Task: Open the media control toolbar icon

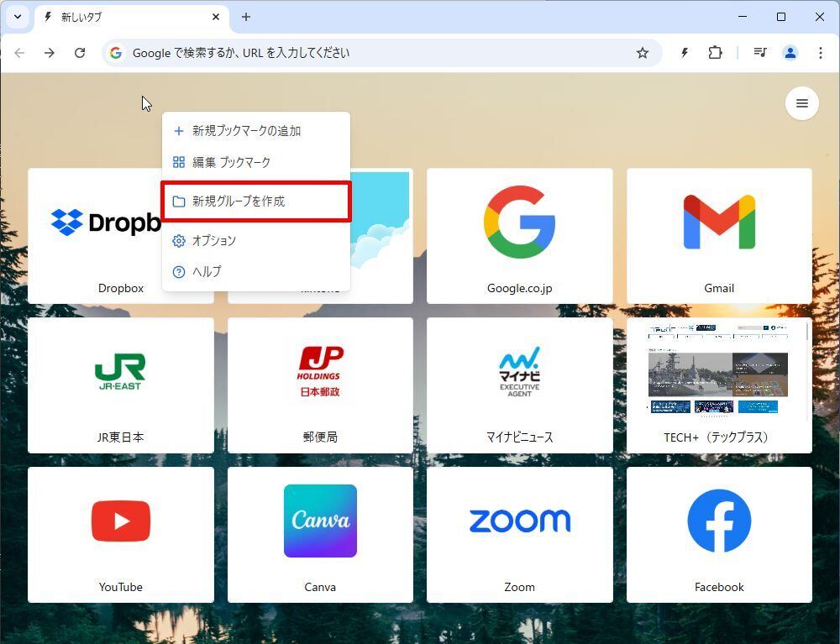Action: pyautogui.click(x=759, y=52)
